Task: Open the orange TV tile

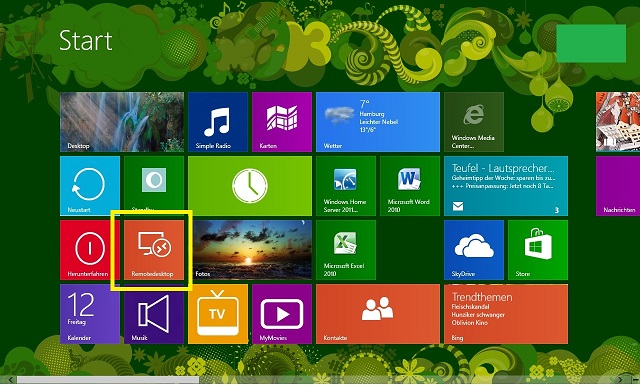Action: 218,314
